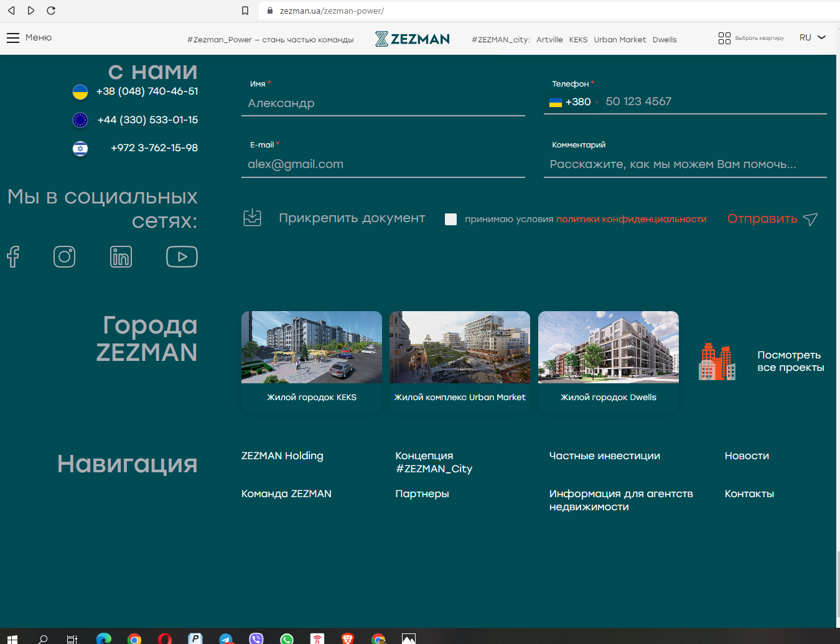Viewport: 840px width, 644px height.
Task: Click the bookmark icon in address bar
Action: [245, 11]
